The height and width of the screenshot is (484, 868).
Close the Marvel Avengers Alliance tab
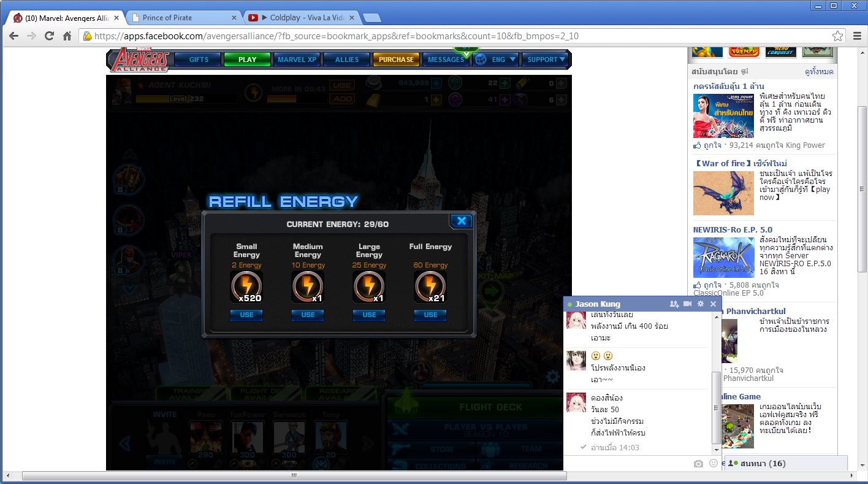click(116, 18)
